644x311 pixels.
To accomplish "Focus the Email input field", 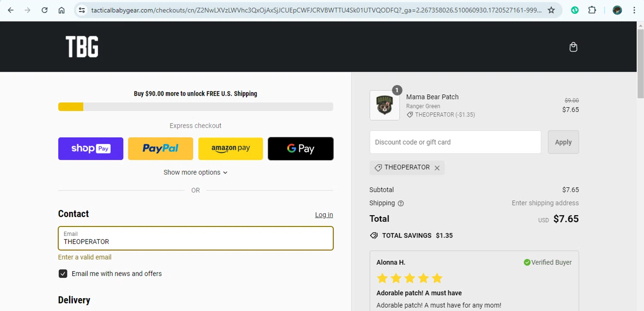I will pyautogui.click(x=196, y=238).
